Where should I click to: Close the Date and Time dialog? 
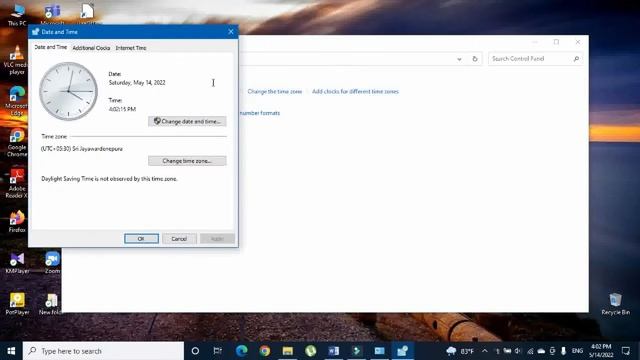tap(231, 31)
